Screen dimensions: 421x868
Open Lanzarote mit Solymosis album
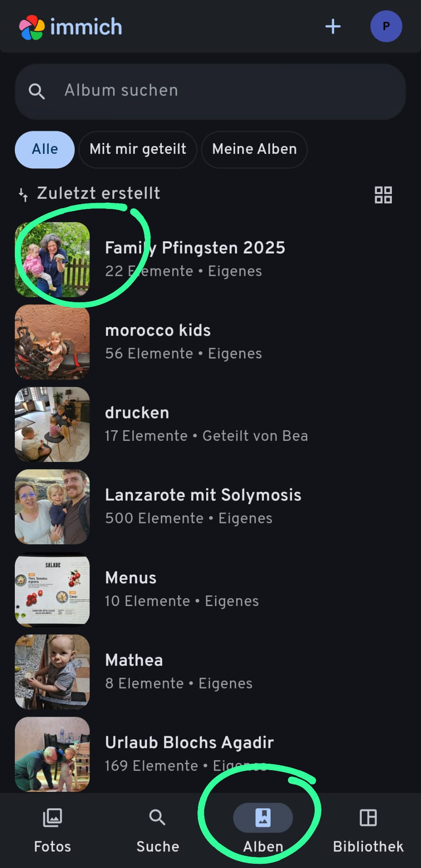(203, 506)
